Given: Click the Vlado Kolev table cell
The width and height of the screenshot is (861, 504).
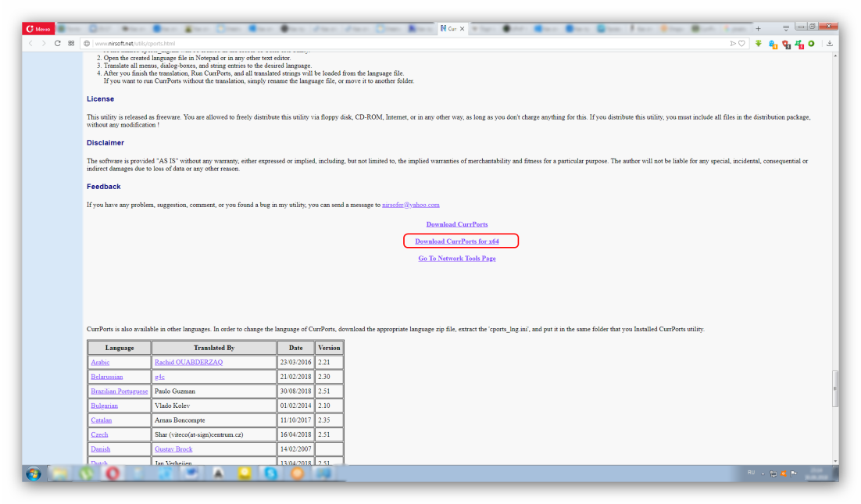Looking at the screenshot, I should [x=214, y=406].
